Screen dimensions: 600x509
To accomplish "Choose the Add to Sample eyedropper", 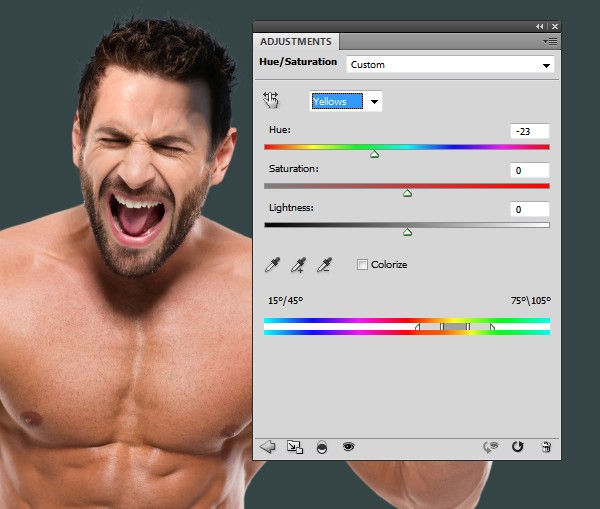I will tap(297, 265).
